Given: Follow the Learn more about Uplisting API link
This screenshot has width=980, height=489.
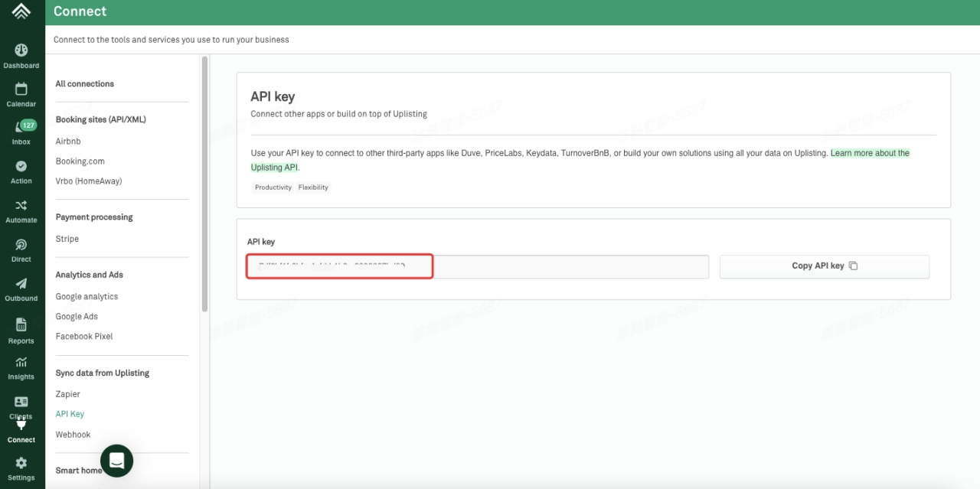Looking at the screenshot, I should 870,154.
